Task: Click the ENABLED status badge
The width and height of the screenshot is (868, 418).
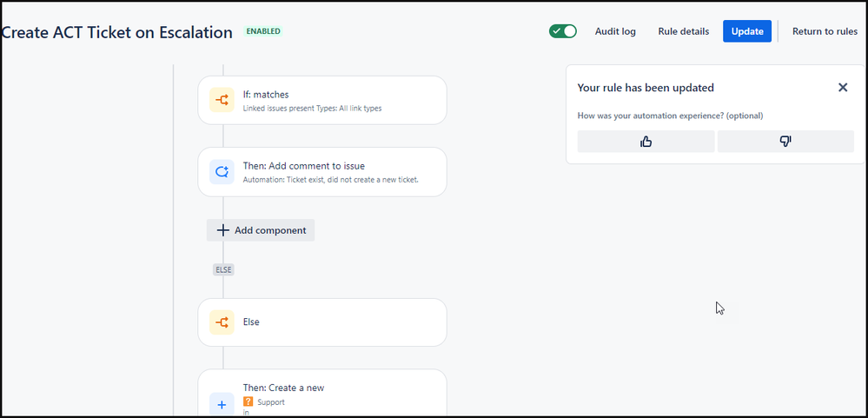Action: 263,31
